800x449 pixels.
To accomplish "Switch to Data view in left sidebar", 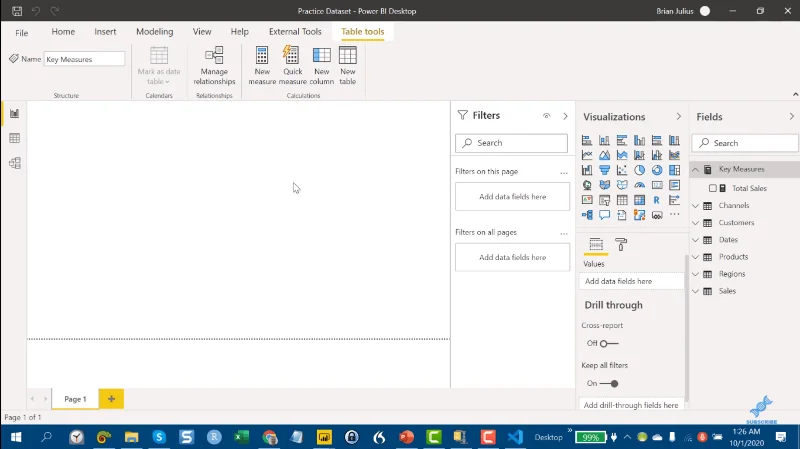I will click(x=15, y=138).
